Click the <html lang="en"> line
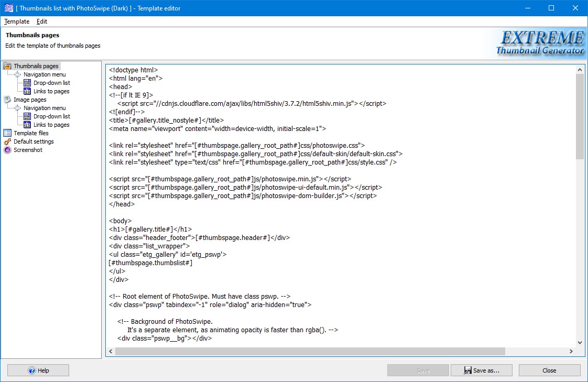This screenshot has width=588, height=382. 136,79
